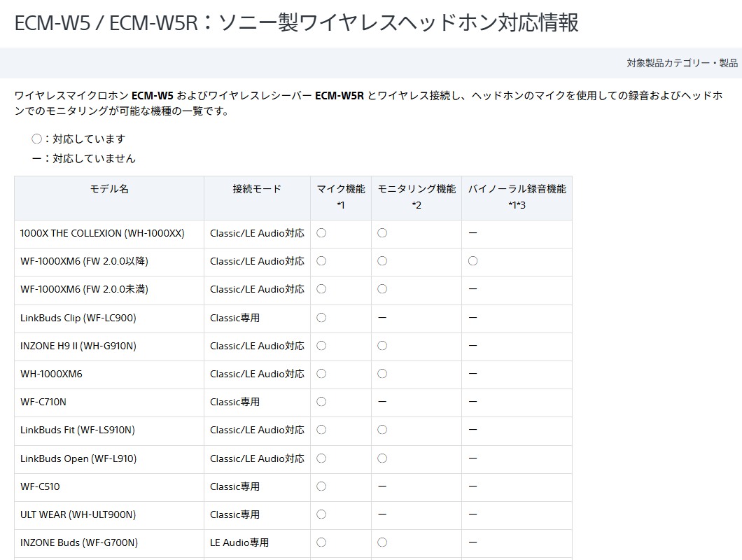Screen dimensions: 742x560
Task: Open the 対象製品カテゴリー・製品 link
Action: click(x=682, y=63)
